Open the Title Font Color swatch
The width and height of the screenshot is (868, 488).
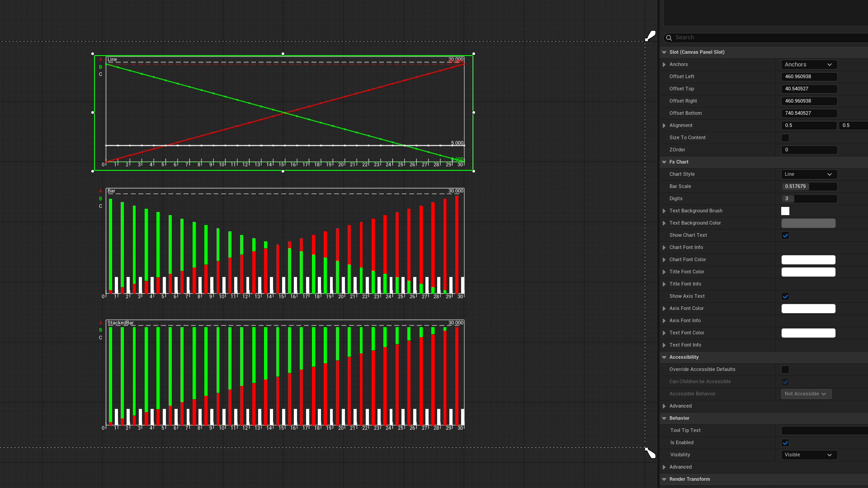point(808,272)
